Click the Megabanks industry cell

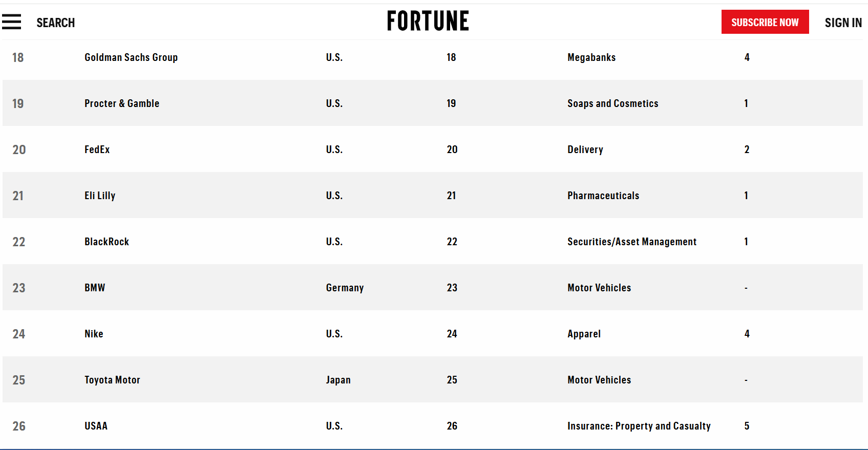(591, 57)
